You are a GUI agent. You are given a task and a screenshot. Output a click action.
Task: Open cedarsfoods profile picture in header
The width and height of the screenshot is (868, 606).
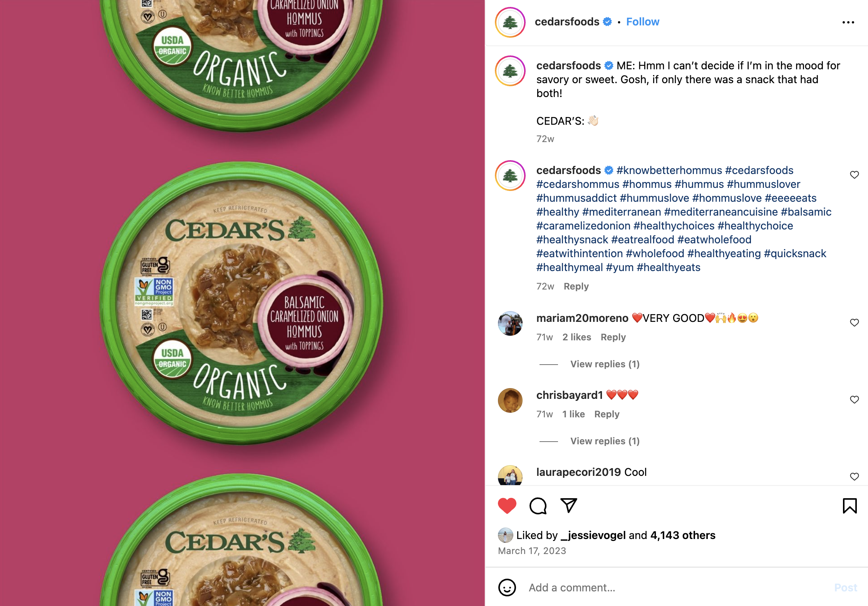coord(510,22)
